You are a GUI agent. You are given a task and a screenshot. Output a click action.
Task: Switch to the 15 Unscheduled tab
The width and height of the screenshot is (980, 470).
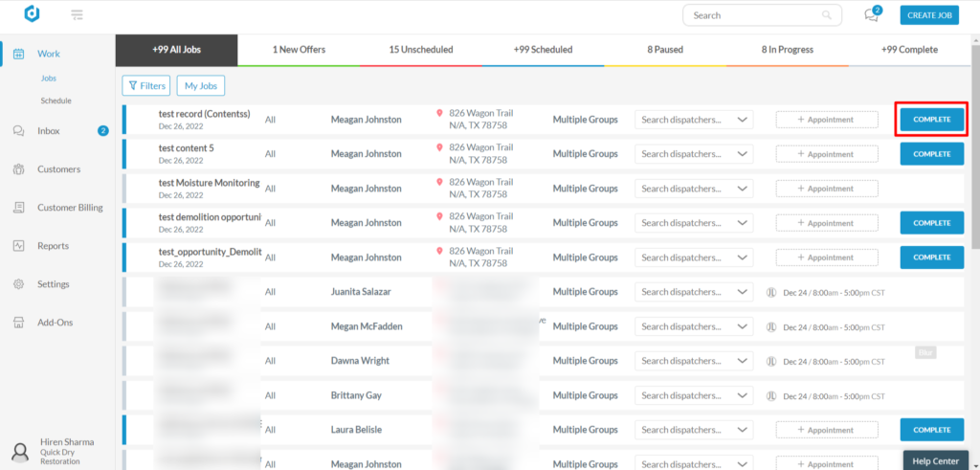point(421,50)
